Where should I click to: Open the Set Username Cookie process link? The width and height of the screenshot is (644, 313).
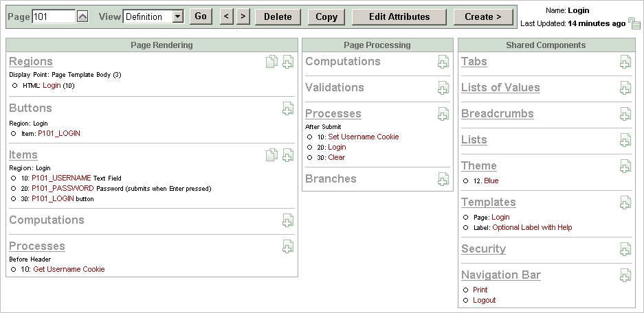pos(363,137)
